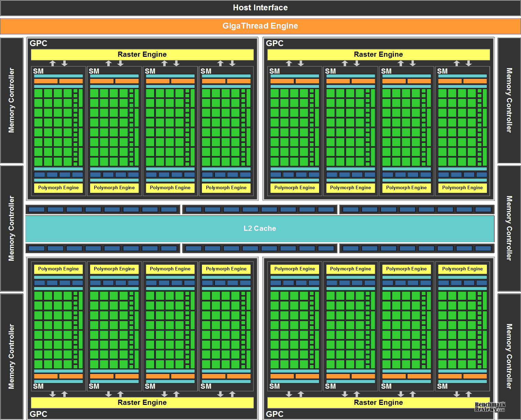The width and height of the screenshot is (521, 420).
Task: Click the down arrow below first SM in bottom-left GPC
Action: click(53, 394)
